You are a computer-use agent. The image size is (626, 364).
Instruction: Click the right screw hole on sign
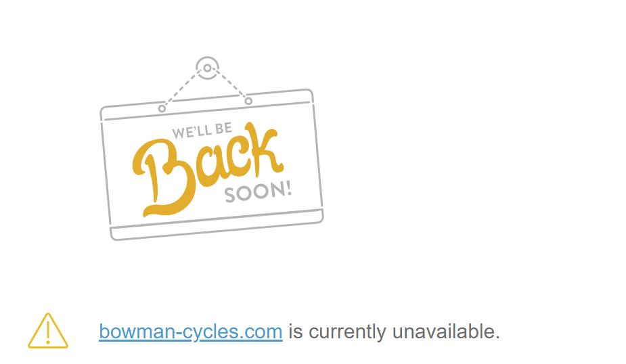click(248, 101)
